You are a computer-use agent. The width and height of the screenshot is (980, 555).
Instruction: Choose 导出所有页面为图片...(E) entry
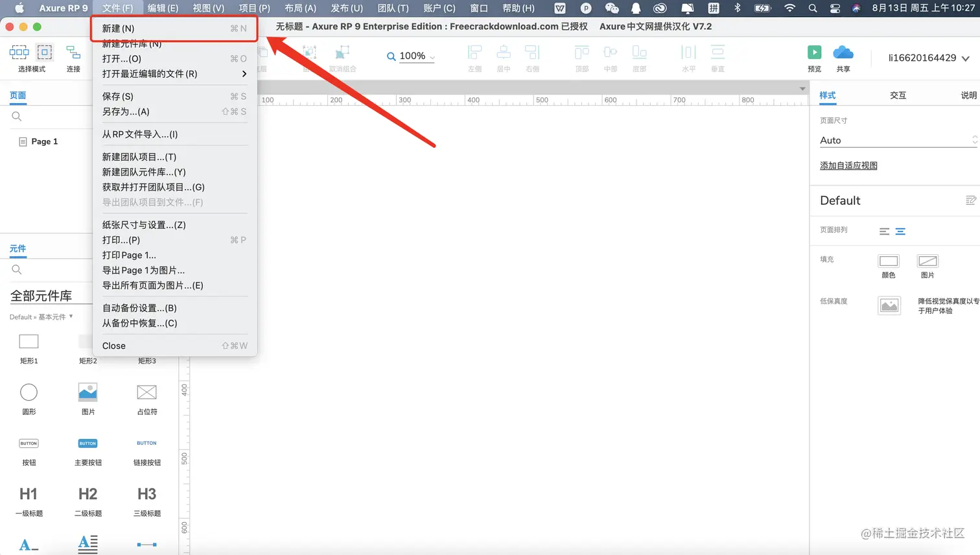tap(174, 285)
